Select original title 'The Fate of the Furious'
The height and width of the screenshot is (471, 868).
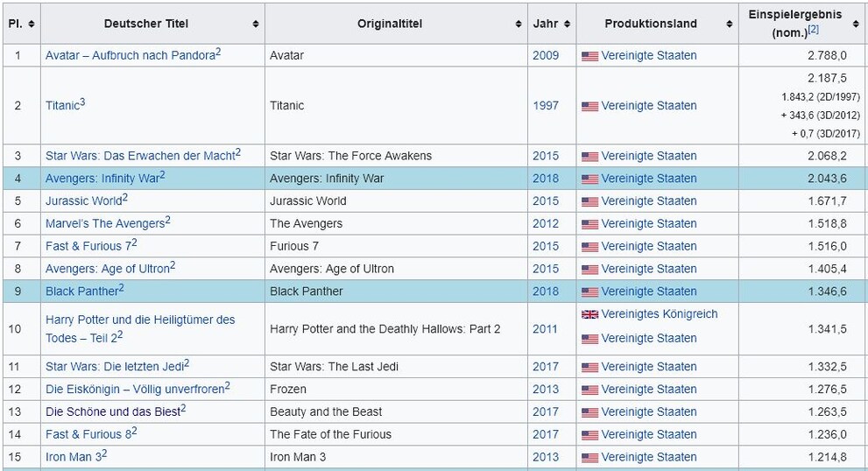pos(330,434)
